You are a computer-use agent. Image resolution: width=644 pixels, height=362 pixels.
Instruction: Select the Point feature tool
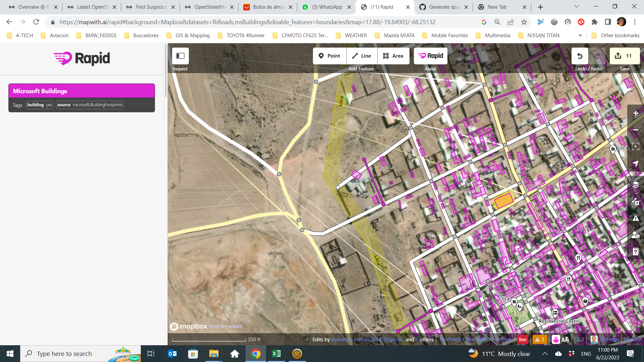[x=329, y=56]
